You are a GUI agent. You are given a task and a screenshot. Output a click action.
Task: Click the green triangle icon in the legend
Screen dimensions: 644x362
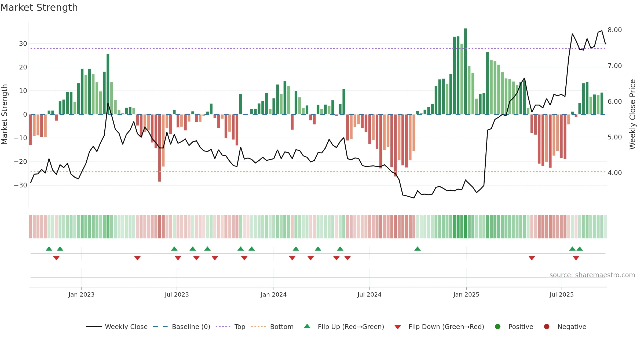pos(307,326)
